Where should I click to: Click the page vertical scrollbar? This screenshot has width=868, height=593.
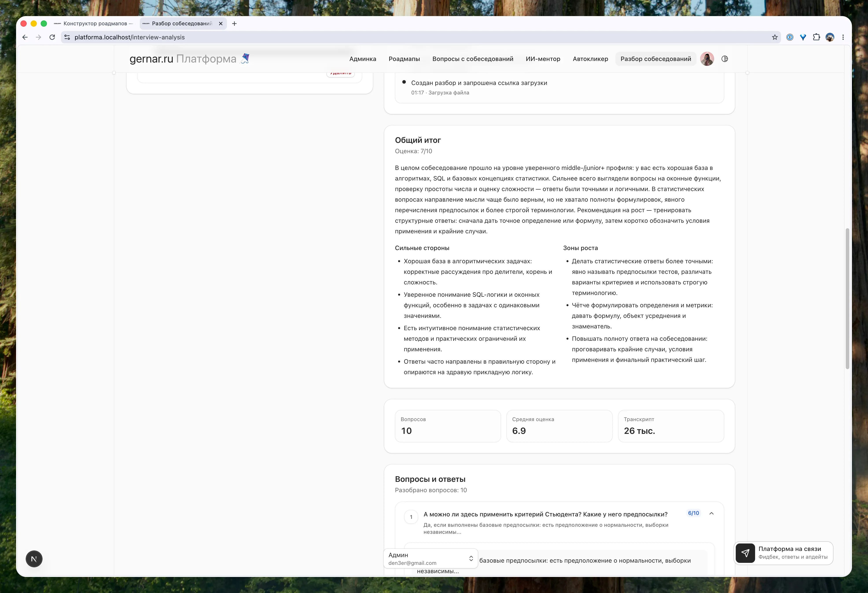pyautogui.click(x=847, y=298)
